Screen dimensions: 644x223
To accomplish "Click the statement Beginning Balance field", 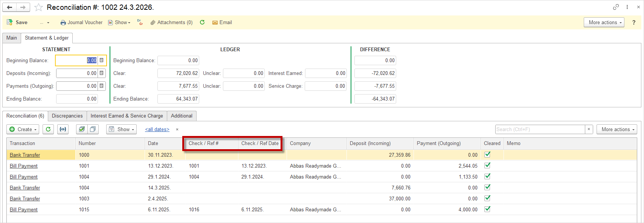I will point(77,60).
